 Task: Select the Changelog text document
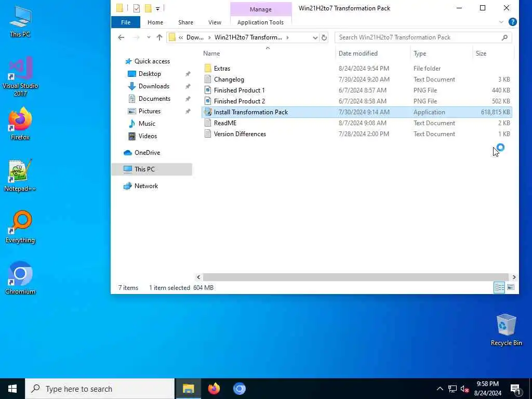(x=356, y=79)
